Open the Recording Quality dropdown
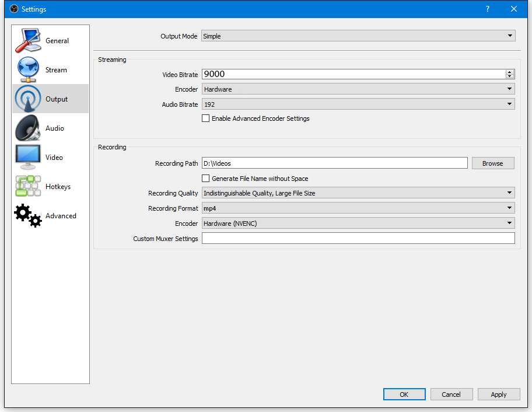 pyautogui.click(x=358, y=193)
